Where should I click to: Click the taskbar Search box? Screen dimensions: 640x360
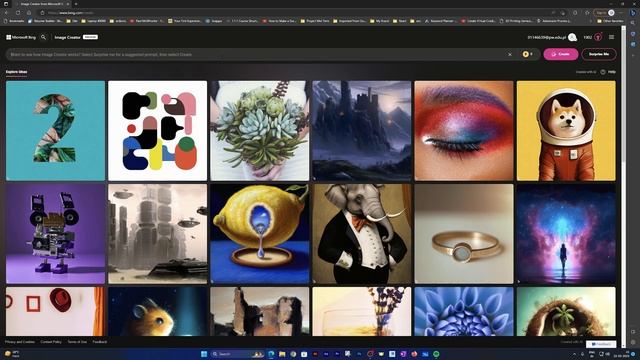(x=238, y=354)
